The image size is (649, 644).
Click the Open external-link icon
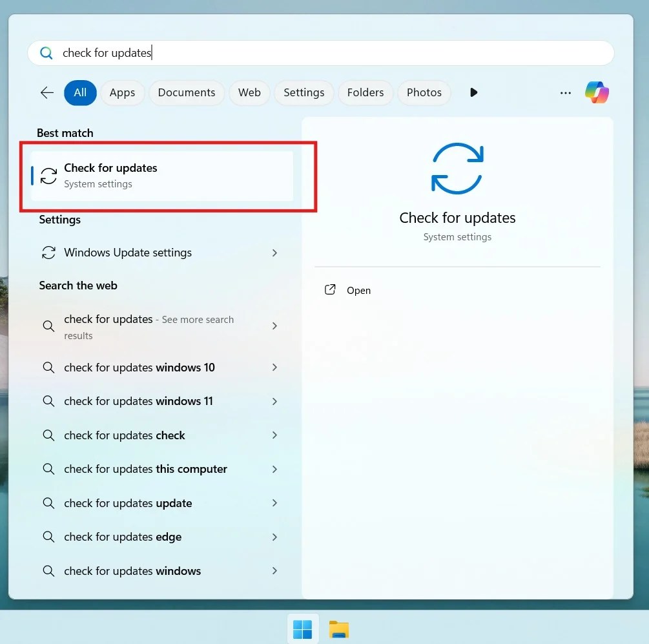pyautogui.click(x=330, y=290)
